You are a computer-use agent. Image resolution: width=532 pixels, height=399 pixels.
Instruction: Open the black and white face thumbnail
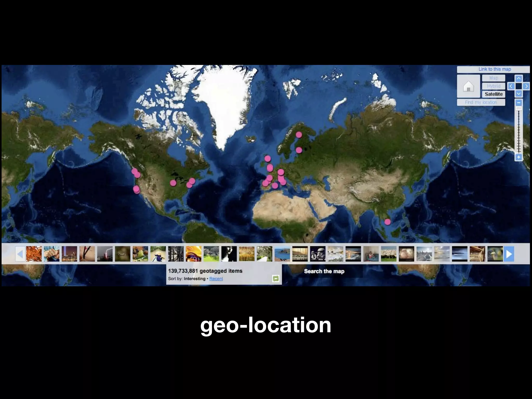pyautogui.click(x=229, y=254)
